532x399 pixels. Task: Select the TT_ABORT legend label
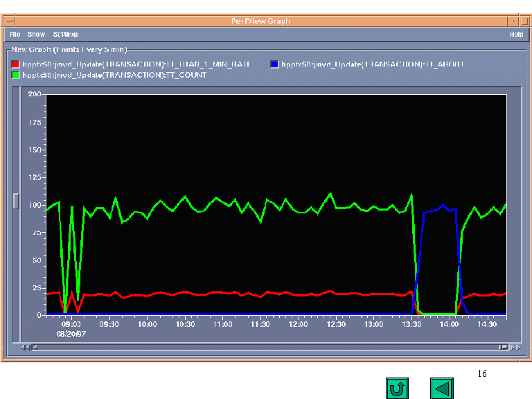pos(371,64)
